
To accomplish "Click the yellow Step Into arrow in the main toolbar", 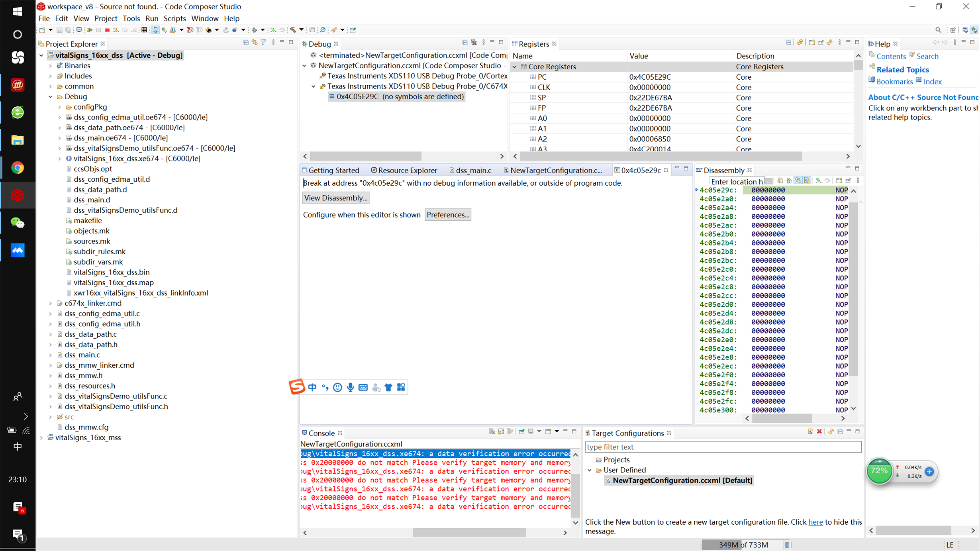I will (116, 30).
